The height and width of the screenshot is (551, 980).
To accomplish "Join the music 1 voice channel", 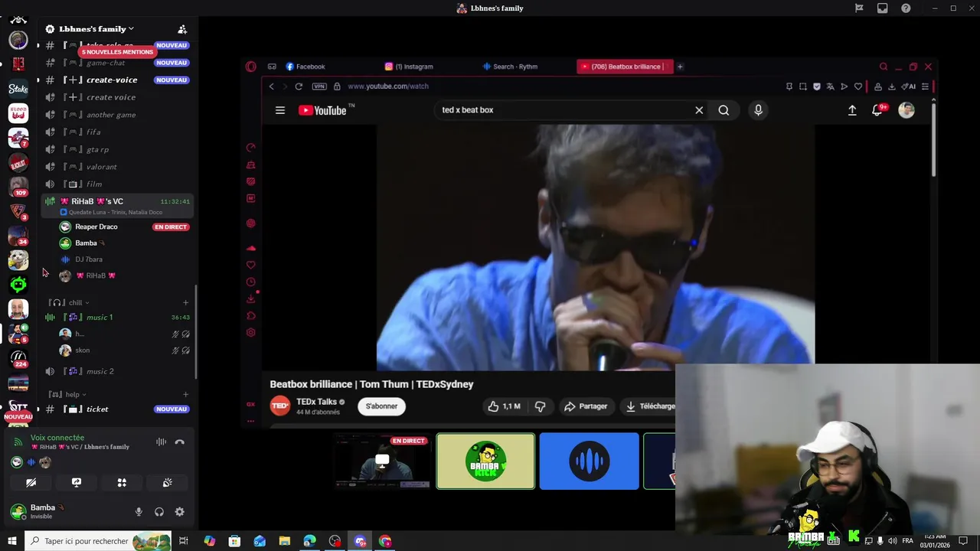I will pyautogui.click(x=100, y=317).
